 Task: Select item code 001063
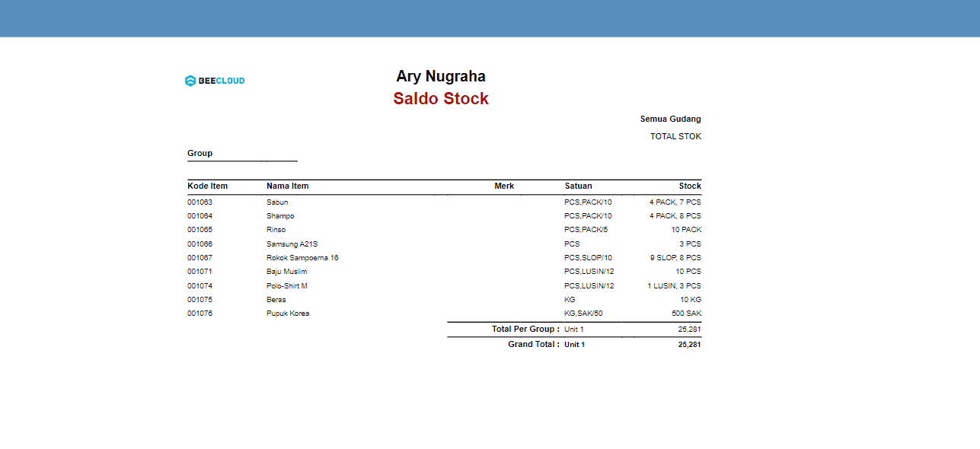pos(200,202)
